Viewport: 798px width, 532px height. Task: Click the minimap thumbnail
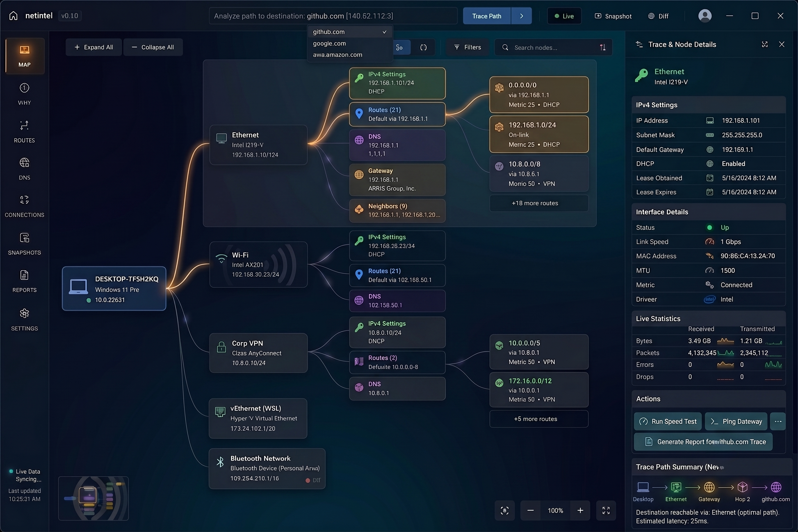93,499
